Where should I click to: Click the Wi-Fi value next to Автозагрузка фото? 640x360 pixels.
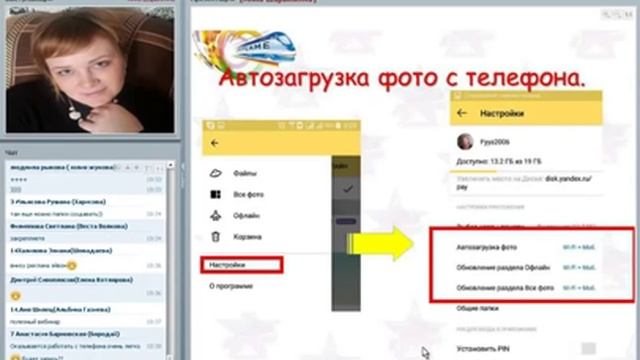coord(579,247)
